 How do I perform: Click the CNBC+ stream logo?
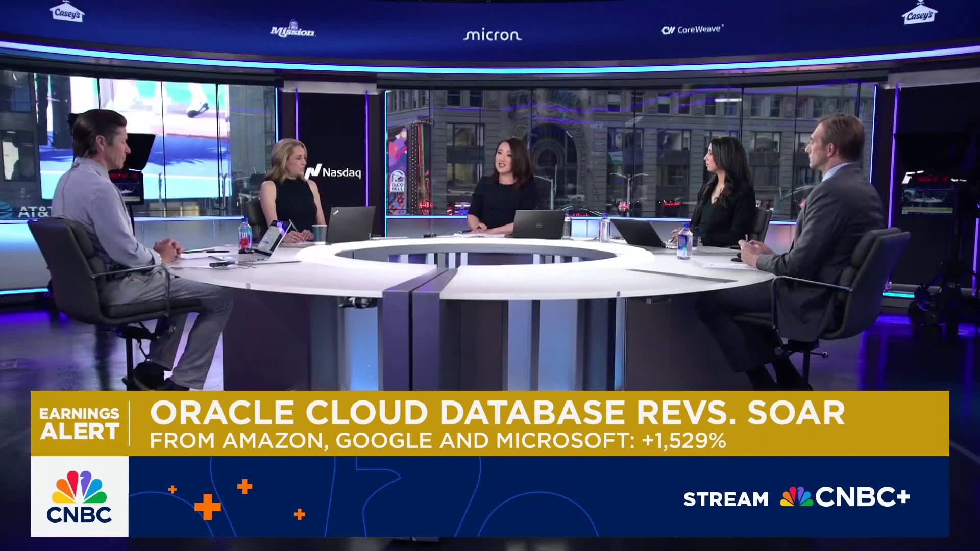click(845, 497)
